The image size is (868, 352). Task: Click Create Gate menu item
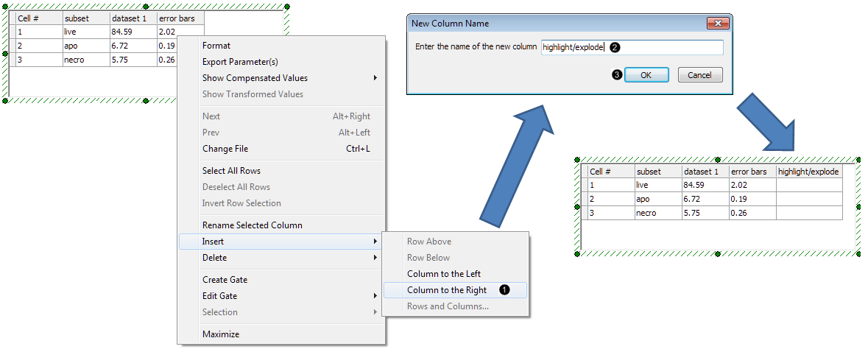tap(225, 280)
